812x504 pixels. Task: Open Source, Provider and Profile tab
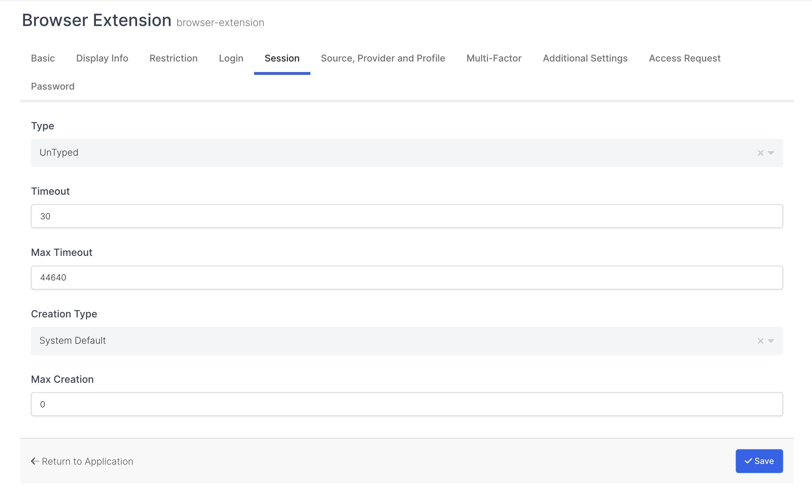[x=383, y=58]
